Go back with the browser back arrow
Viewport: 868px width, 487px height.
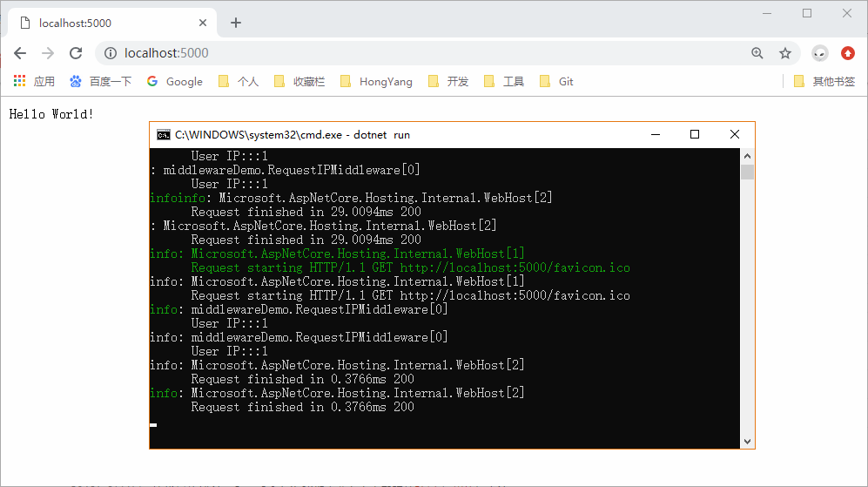coord(20,53)
